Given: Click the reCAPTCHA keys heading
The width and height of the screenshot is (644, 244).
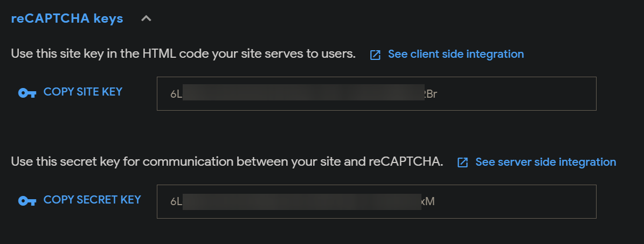Looking at the screenshot, I should [x=67, y=19].
